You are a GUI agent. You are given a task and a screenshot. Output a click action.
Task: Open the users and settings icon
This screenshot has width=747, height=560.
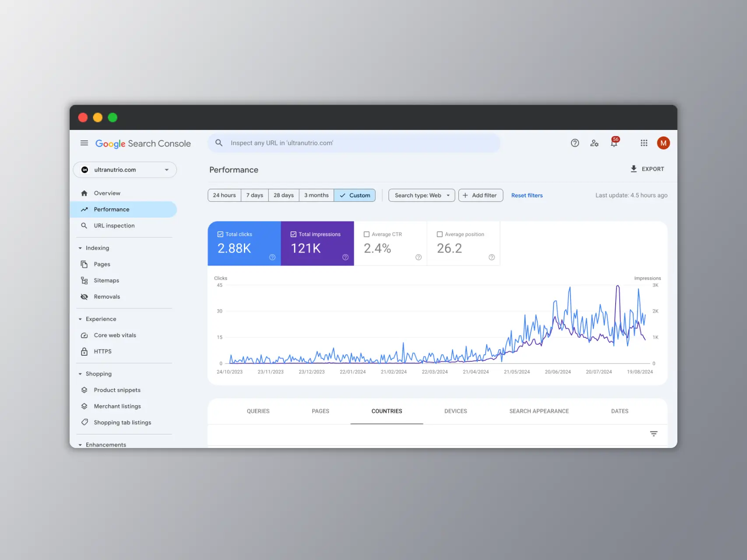[x=594, y=143]
